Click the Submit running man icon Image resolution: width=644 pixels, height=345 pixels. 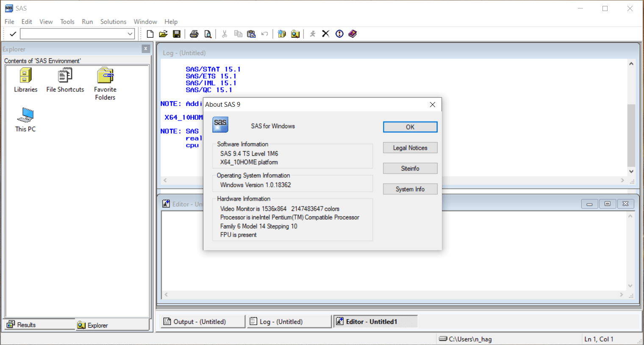pyautogui.click(x=313, y=34)
